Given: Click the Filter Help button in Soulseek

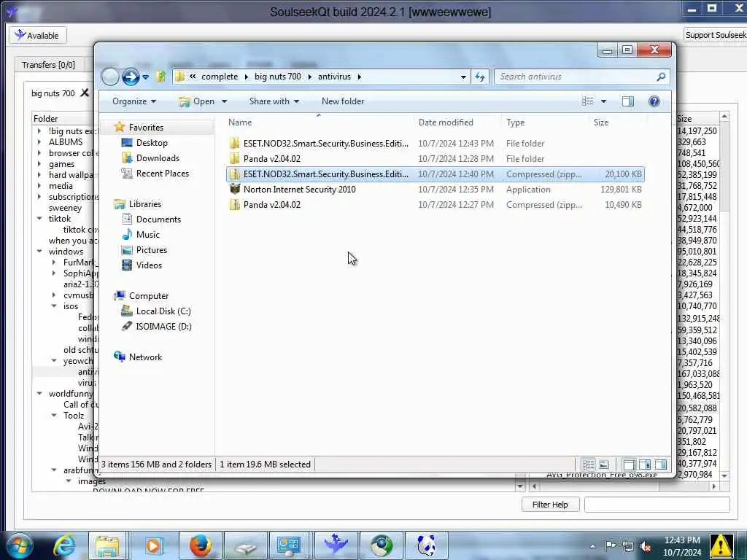Looking at the screenshot, I should point(550,505).
